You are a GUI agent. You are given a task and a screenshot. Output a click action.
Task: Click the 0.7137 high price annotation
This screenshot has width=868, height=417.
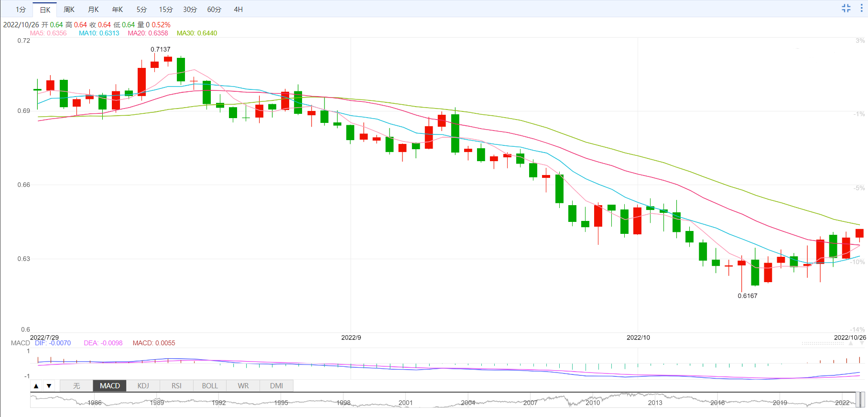[x=161, y=49]
